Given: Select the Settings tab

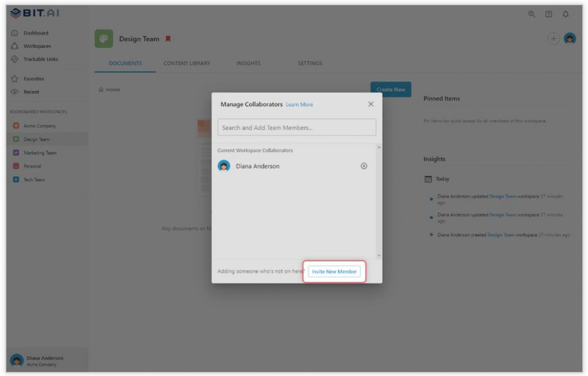Looking at the screenshot, I should (310, 63).
